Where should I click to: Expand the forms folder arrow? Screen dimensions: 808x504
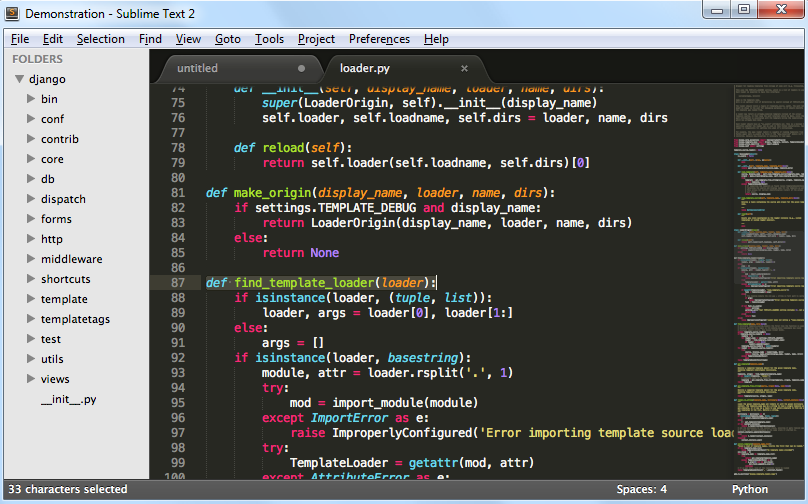coord(31,219)
